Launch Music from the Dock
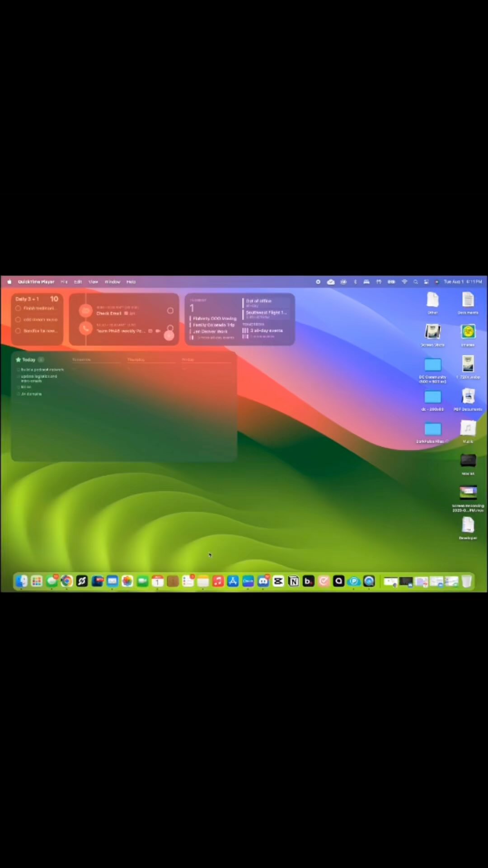Viewport: 488px width, 868px height. [218, 581]
